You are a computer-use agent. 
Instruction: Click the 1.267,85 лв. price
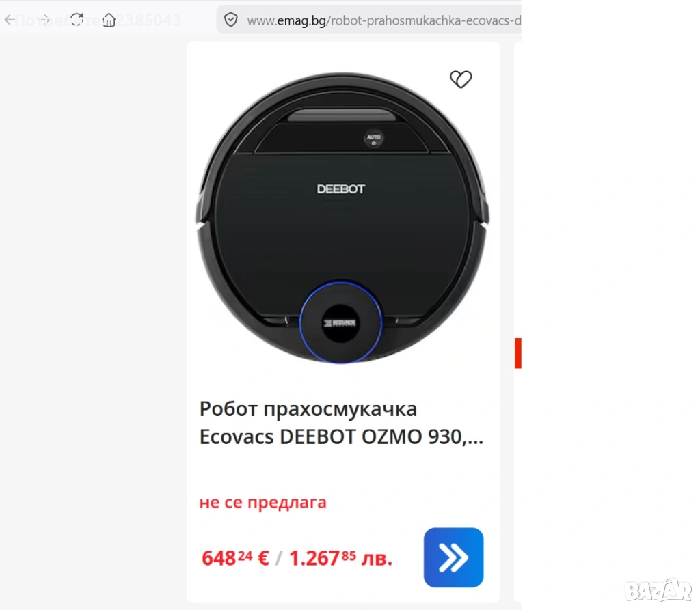[x=340, y=558]
